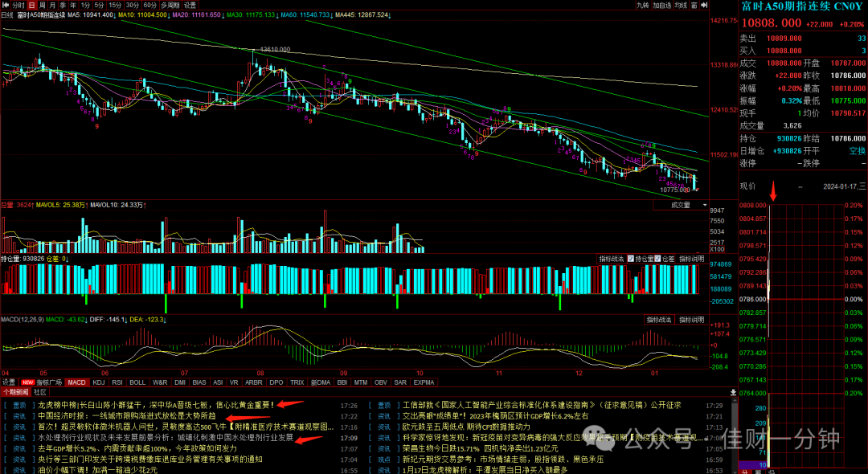This screenshot has height=474, width=868.
Task: Toggle the 均线 moving average display
Action: 681,5
